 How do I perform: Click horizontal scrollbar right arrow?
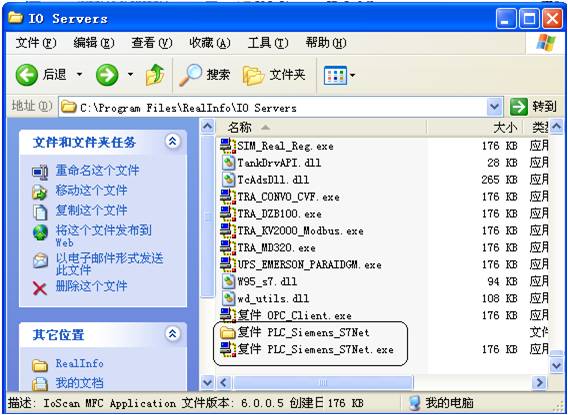pos(539,382)
